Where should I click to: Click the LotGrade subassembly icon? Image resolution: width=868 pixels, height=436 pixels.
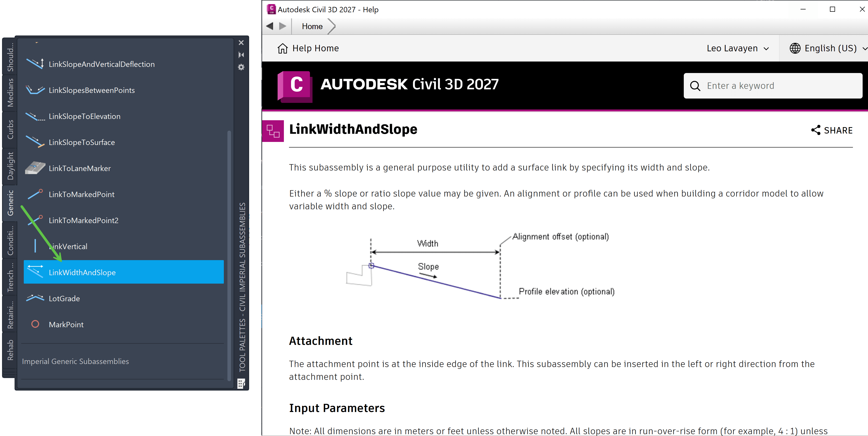(35, 298)
